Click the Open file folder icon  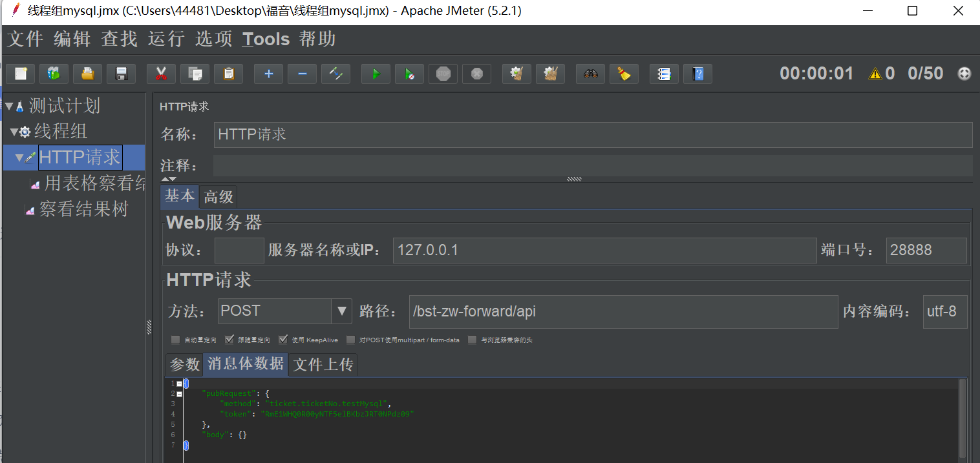[87, 74]
